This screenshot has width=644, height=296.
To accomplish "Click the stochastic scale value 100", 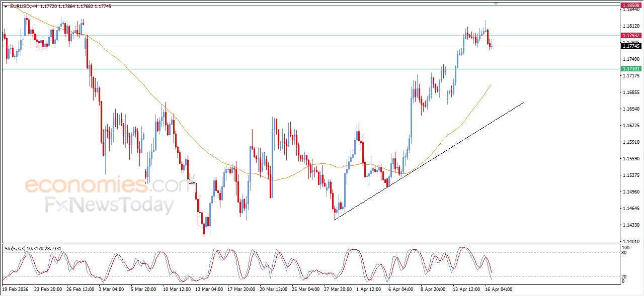I will pyautogui.click(x=626, y=248).
